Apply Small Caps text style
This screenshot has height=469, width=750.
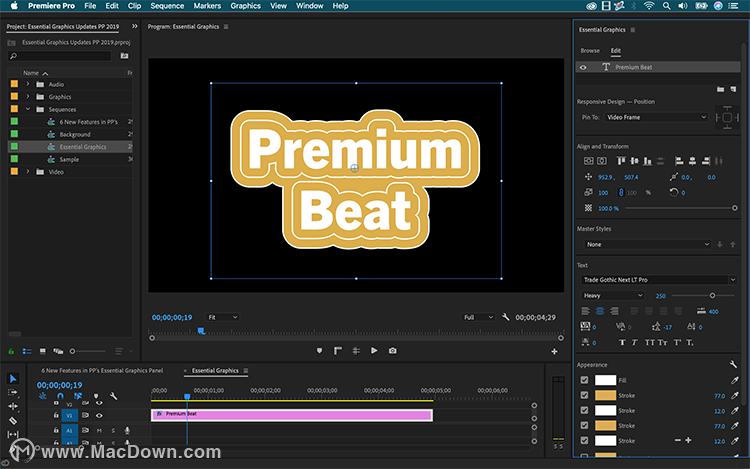pos(662,342)
